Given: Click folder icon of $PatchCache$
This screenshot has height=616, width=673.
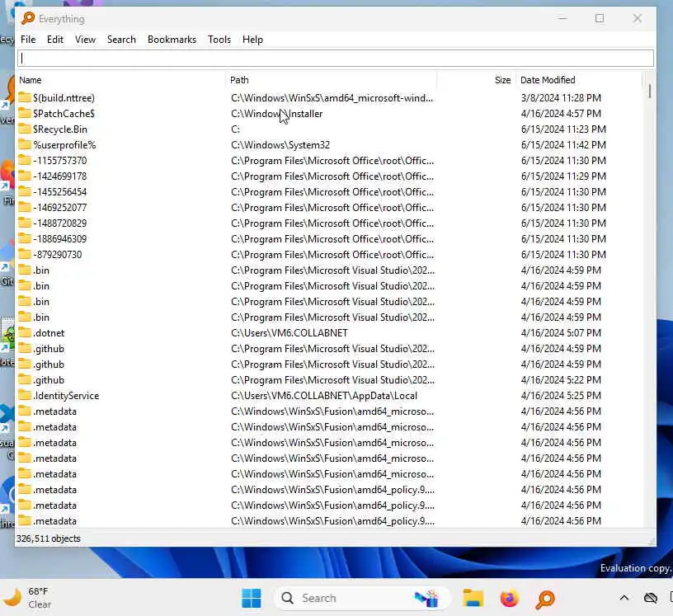Looking at the screenshot, I should coord(25,113).
